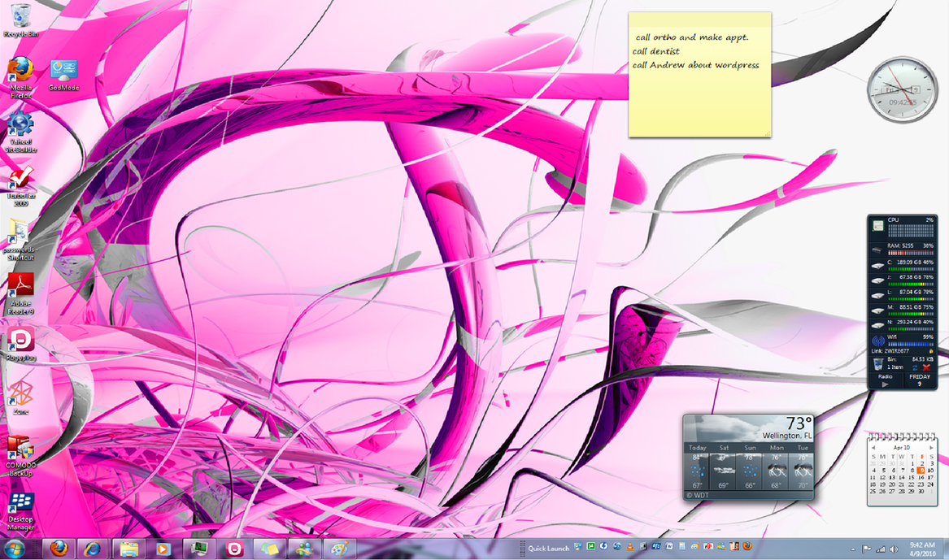
Task: Go to previous month in calendar gadget
Action: click(873, 448)
